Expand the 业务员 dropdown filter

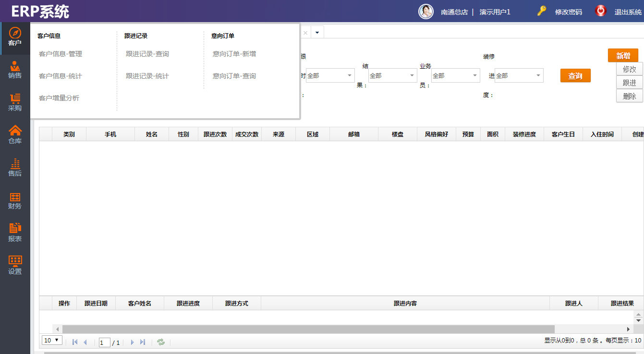(475, 76)
